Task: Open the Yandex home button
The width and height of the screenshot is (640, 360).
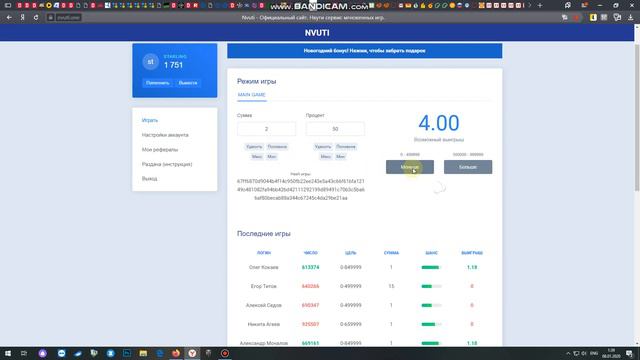Action: click(23, 18)
